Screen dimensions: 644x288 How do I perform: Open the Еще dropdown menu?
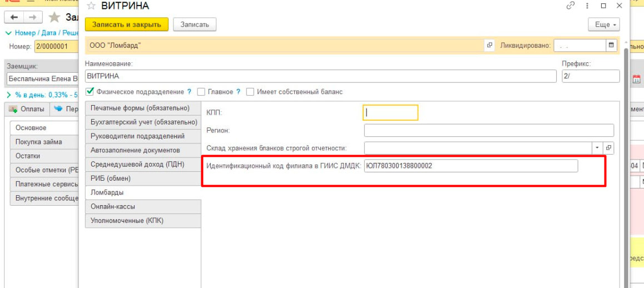(x=604, y=24)
